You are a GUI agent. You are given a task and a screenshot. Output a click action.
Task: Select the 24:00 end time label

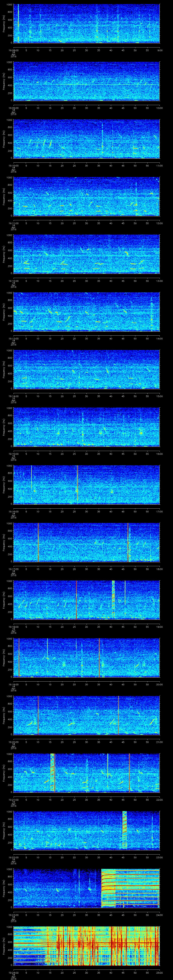tap(160, 915)
